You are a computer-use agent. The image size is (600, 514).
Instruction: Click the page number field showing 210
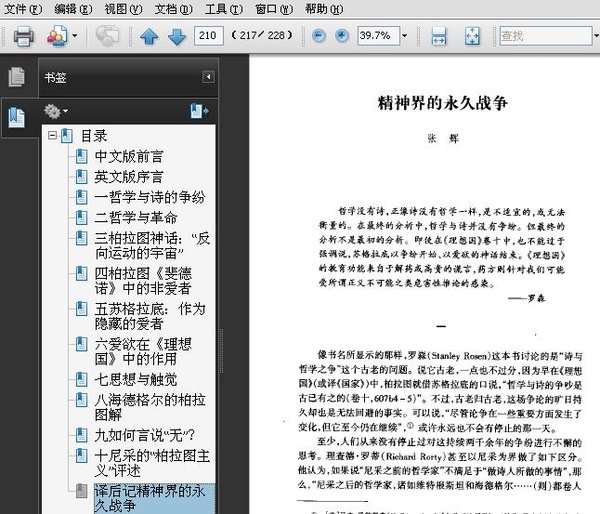tap(209, 36)
